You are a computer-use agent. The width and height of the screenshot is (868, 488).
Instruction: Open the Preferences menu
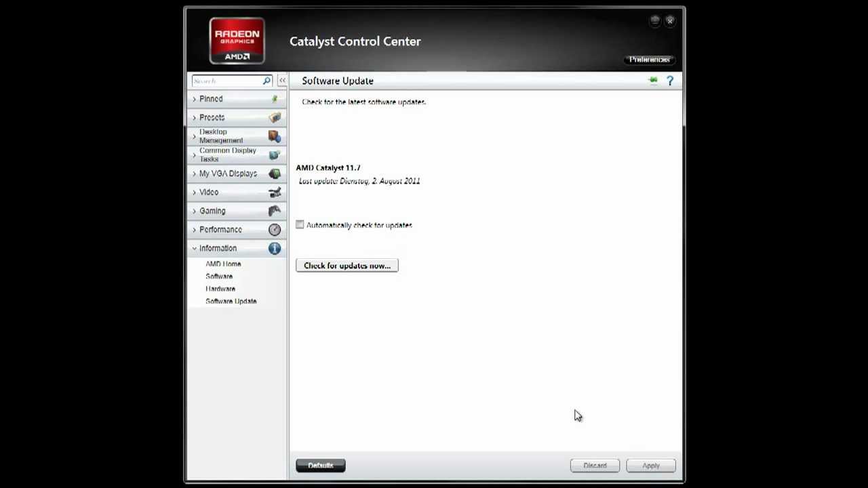click(649, 60)
